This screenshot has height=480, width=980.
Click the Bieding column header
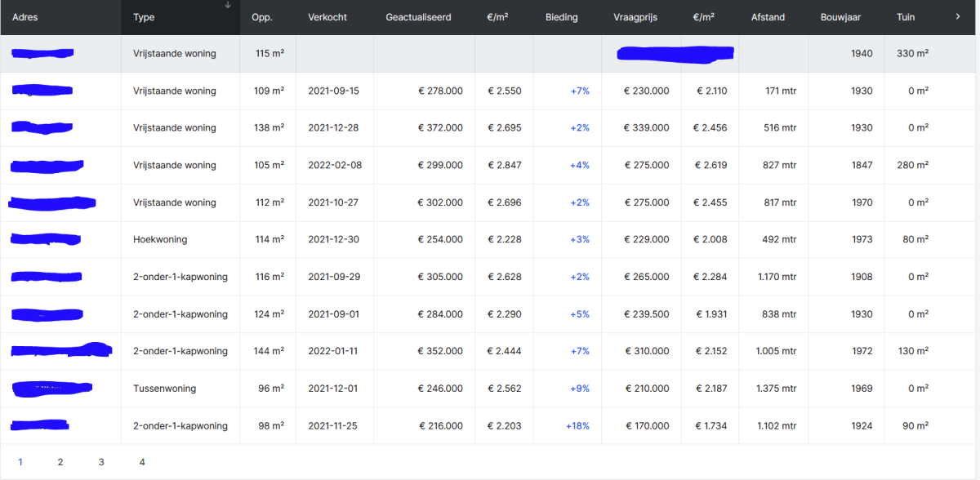pyautogui.click(x=562, y=17)
